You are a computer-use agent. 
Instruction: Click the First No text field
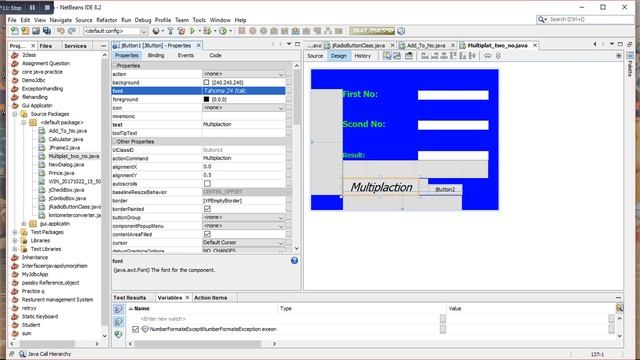(453, 95)
